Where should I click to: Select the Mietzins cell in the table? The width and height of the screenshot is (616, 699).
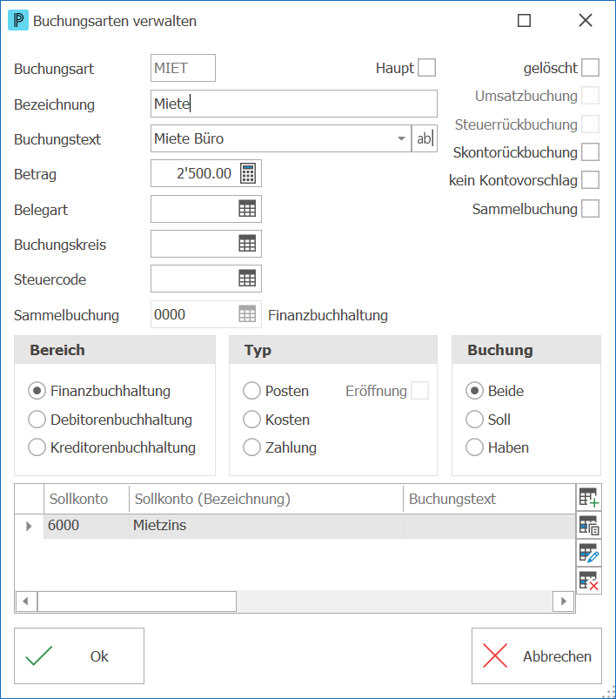pyautogui.click(x=266, y=526)
